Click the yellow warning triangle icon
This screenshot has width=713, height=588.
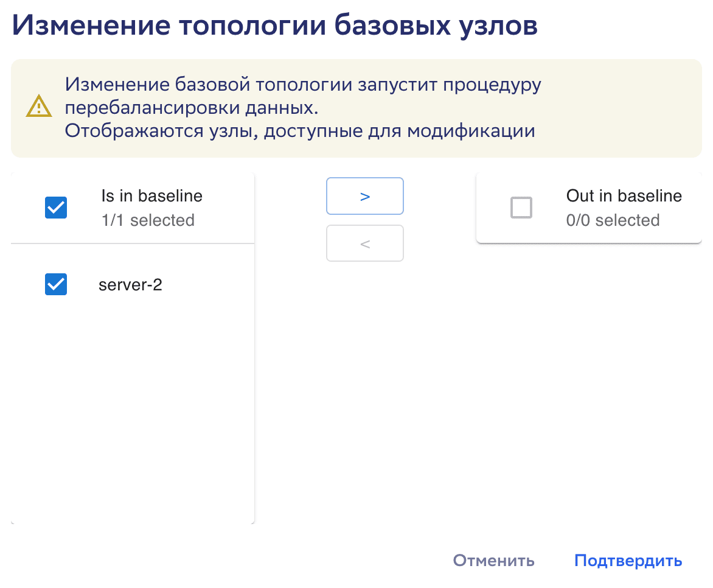click(x=39, y=107)
